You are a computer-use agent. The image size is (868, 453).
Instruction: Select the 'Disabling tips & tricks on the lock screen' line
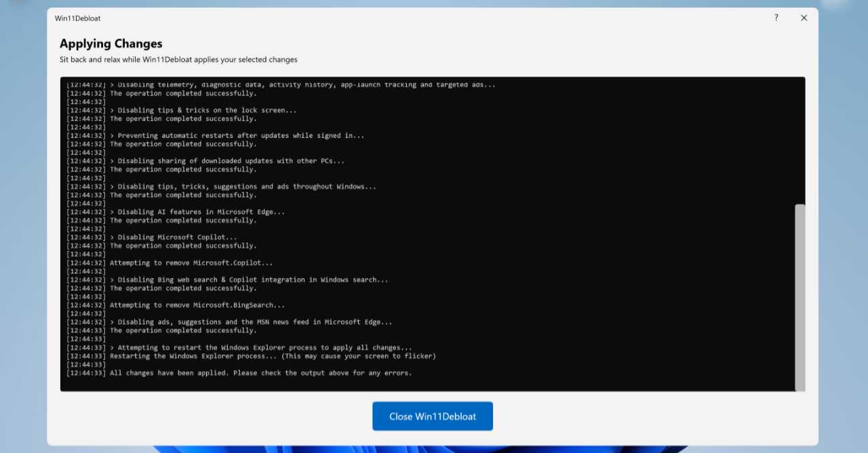[206, 111]
